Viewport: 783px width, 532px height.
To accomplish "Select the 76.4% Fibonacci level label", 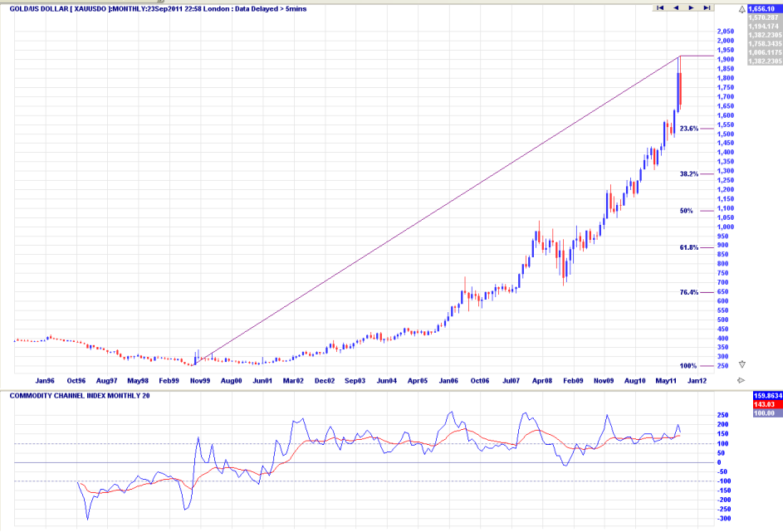I will point(688,292).
